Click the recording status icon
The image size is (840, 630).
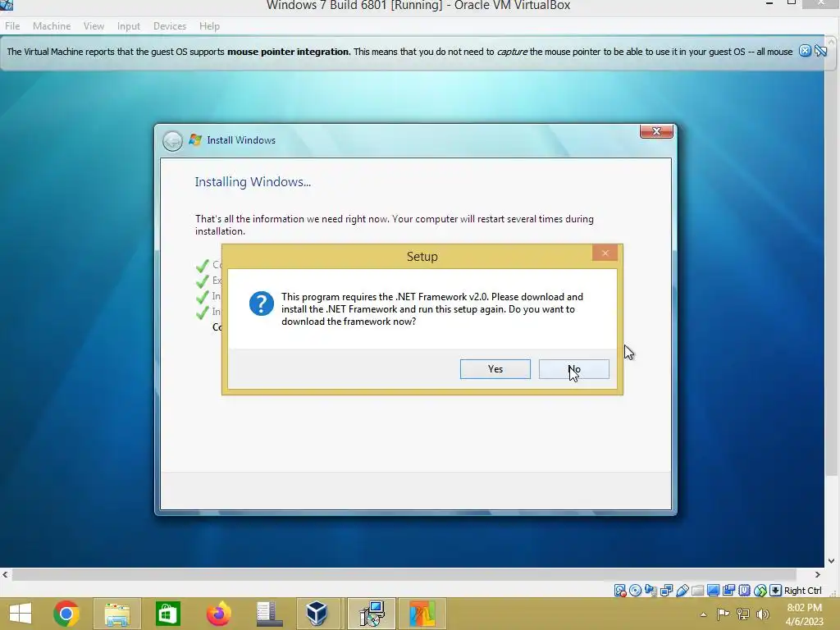click(x=728, y=591)
